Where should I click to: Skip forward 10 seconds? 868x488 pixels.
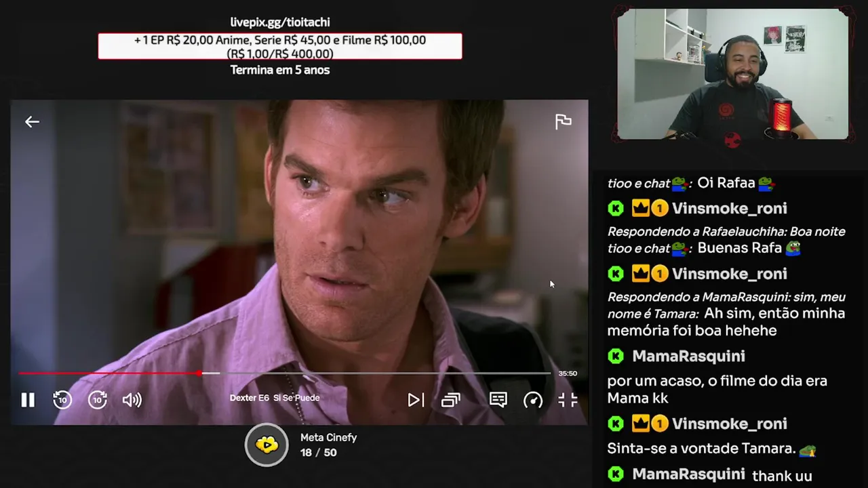98,400
